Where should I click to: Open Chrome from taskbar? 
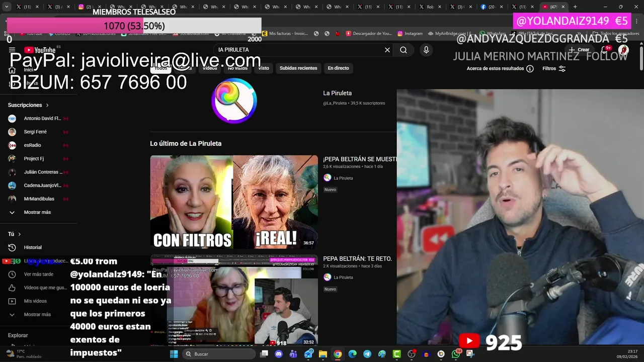coord(338,354)
